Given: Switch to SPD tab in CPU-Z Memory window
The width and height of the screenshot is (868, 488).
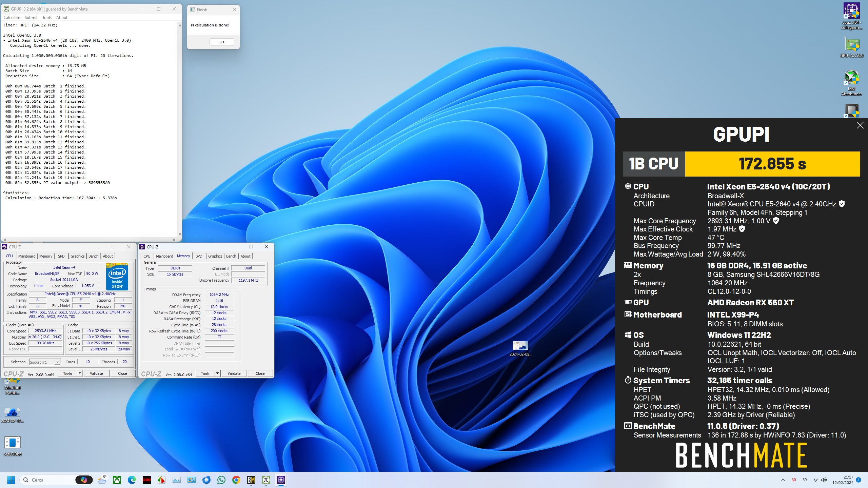Looking at the screenshot, I should pos(199,256).
